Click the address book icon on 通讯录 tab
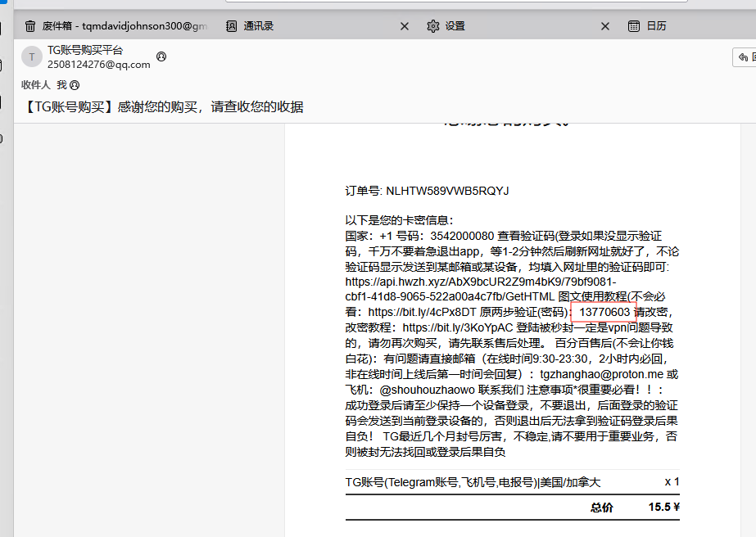 click(232, 26)
